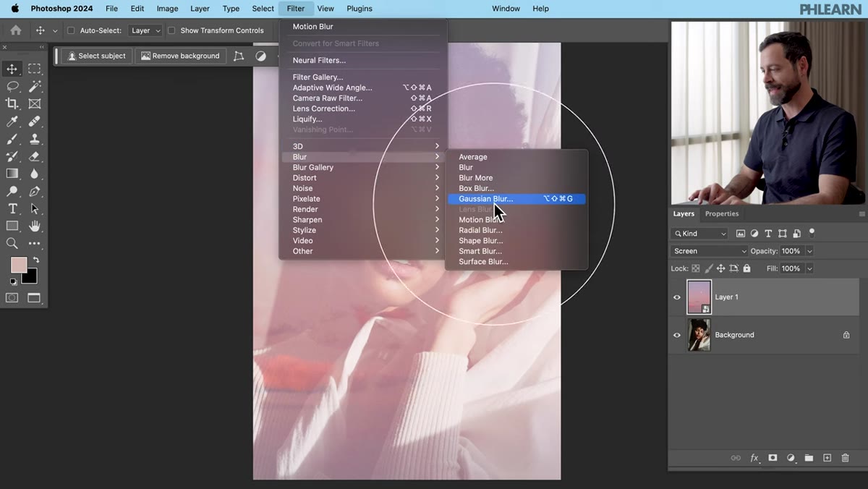Screen dimensions: 868x489
Task: Click the Home icon in options bar
Action: [x=16, y=30]
